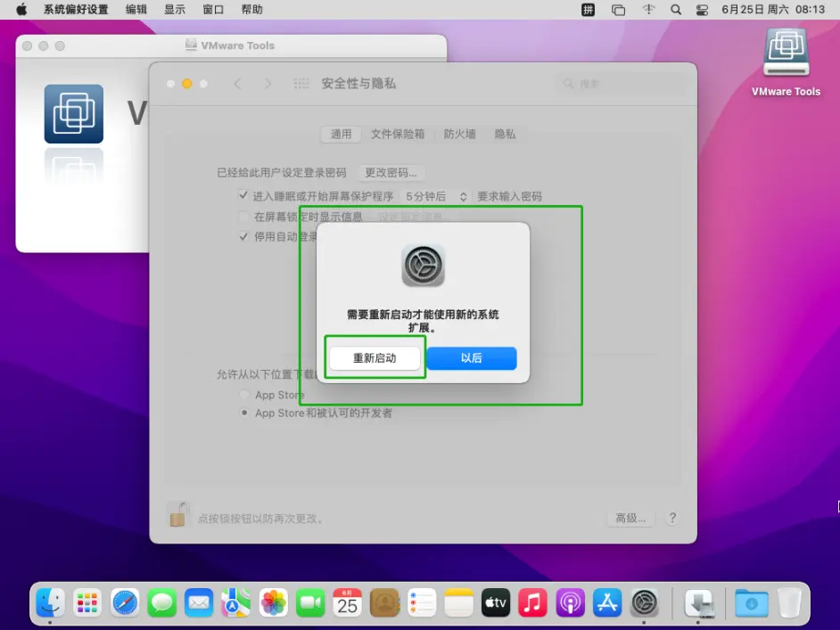Open System Preferences from the Dock
This screenshot has width=840, height=630.
(645, 603)
